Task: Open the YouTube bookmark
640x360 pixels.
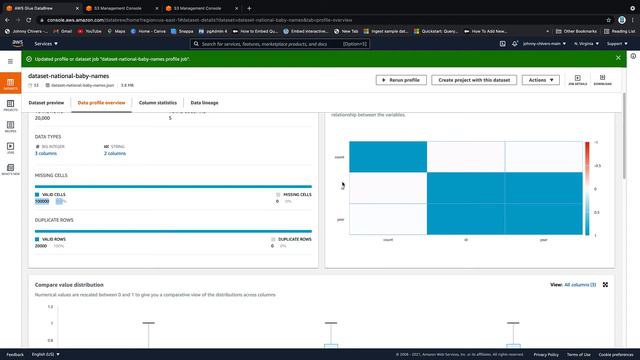Action: [89, 31]
